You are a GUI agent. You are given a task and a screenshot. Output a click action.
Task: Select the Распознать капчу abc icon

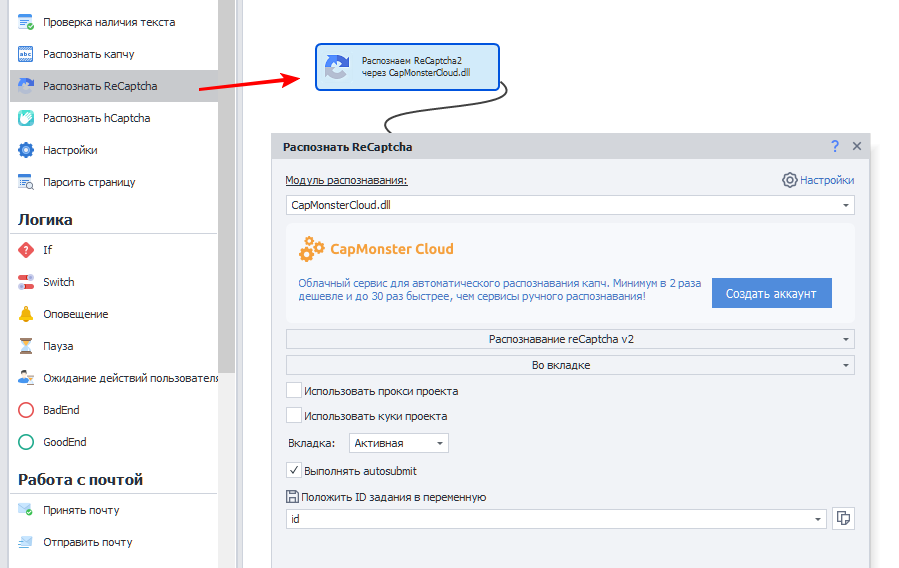click(26, 54)
